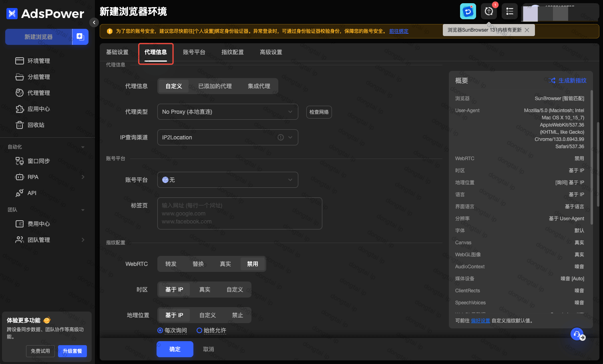Click the 检查网络 button
The width and height of the screenshot is (603, 364).
pyautogui.click(x=319, y=112)
